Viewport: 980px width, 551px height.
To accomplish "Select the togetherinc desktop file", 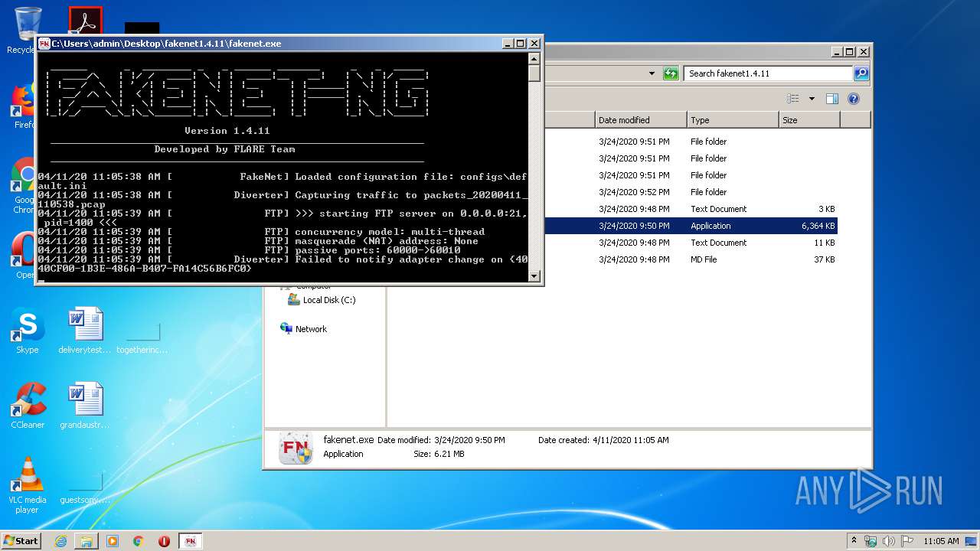I will pyautogui.click(x=142, y=335).
